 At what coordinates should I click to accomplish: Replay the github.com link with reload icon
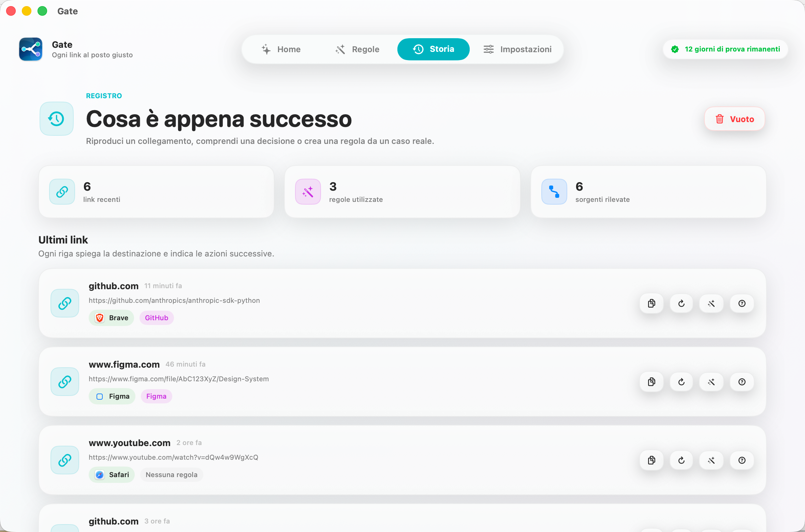point(681,303)
